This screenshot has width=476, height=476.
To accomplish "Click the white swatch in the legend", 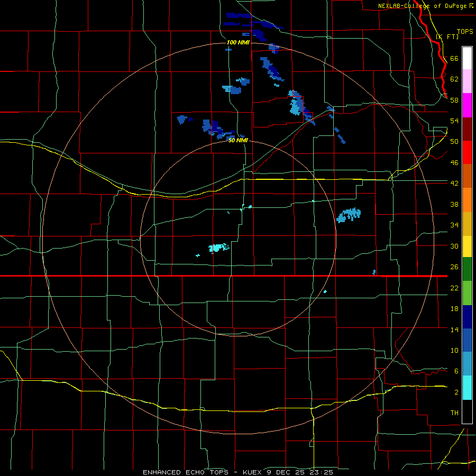I will coord(467,58).
